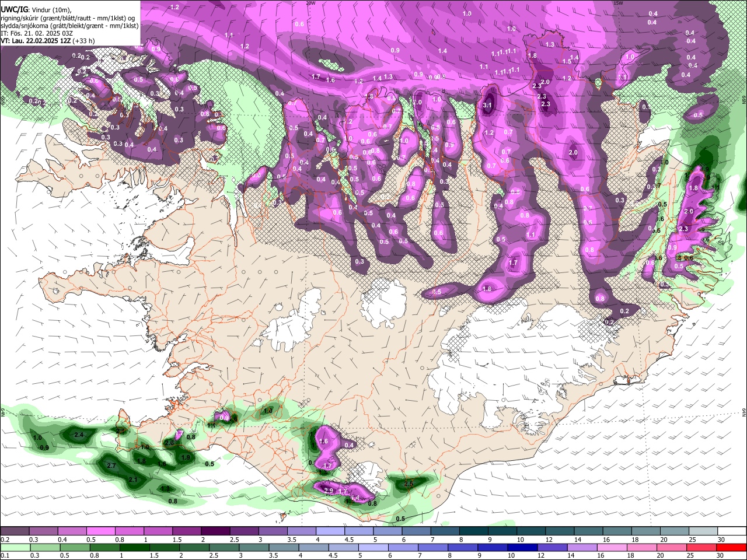Click the 'UWC/IG' title text
This screenshot has width=747, height=560.
[14, 10]
